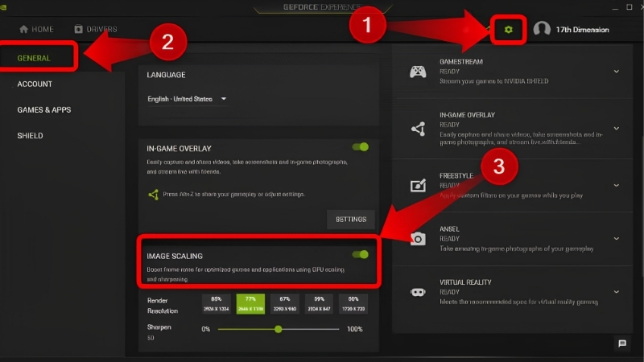Image resolution: width=644 pixels, height=362 pixels.
Task: Expand the In-Game Overlay feature row
Action: (x=617, y=129)
